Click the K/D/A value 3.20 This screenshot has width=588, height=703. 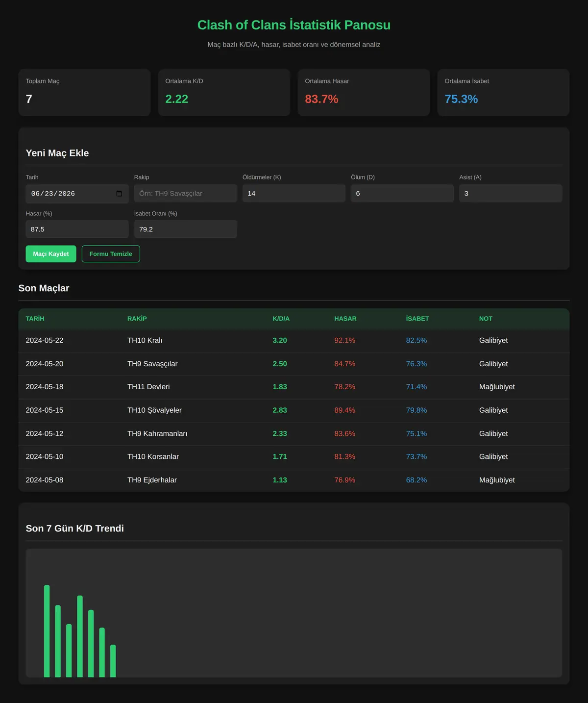[280, 340]
